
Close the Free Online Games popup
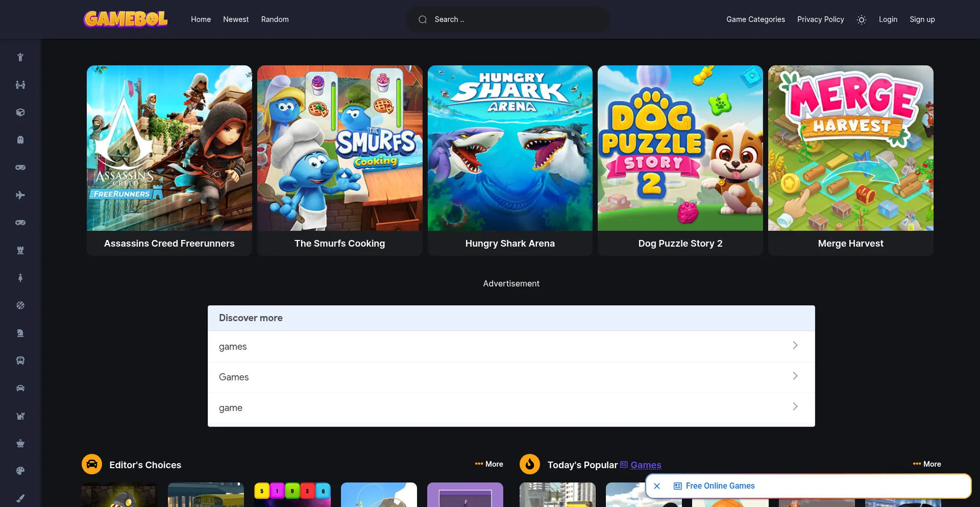pos(657,486)
